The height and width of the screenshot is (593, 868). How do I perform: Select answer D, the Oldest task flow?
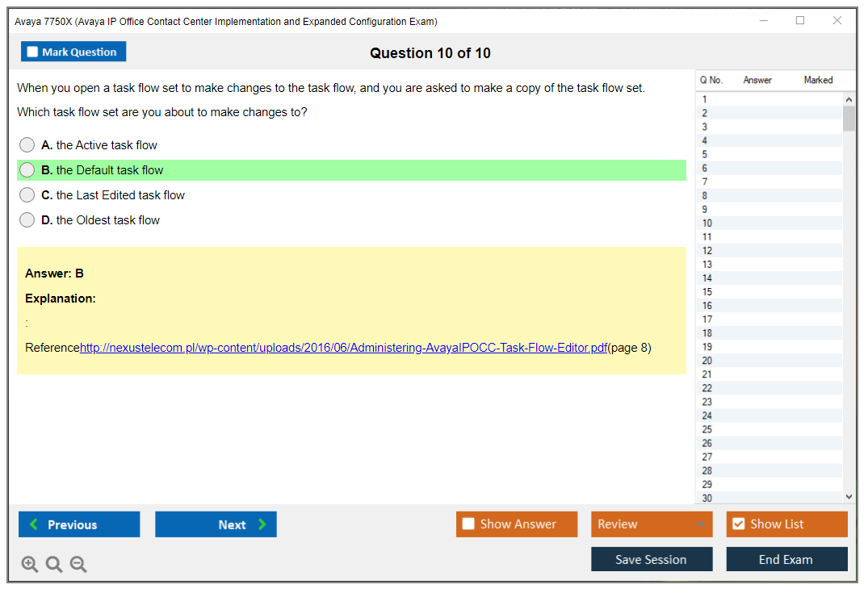(27, 220)
